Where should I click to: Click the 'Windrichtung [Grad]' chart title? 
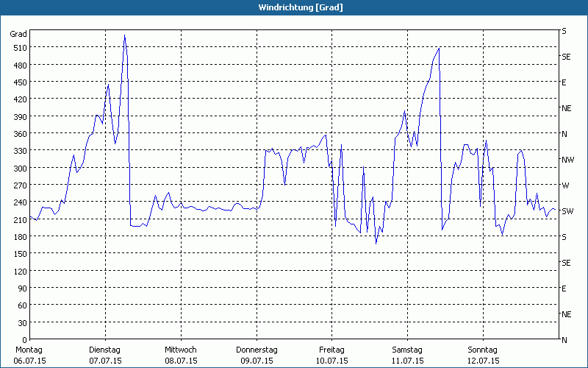pos(301,7)
